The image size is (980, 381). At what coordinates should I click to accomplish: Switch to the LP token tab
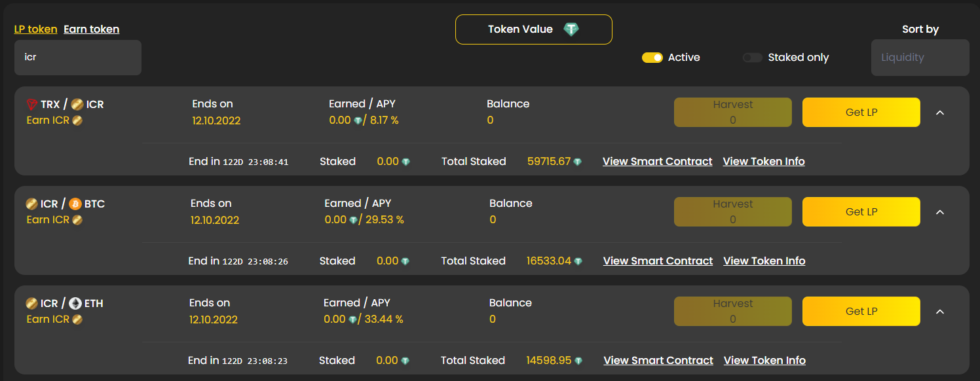pos(35,29)
